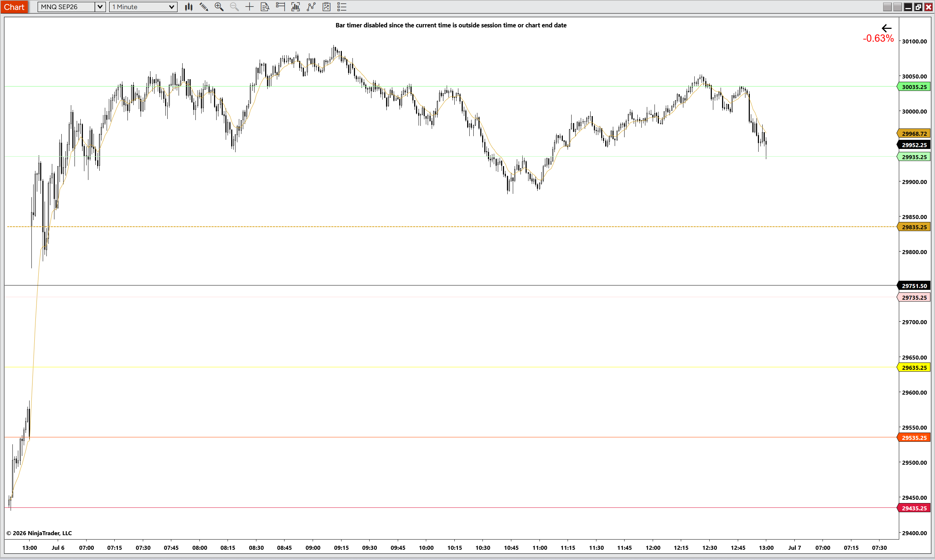This screenshot has height=560, width=935.
Task: Open the strategies checklist icon
Action: [327, 7]
